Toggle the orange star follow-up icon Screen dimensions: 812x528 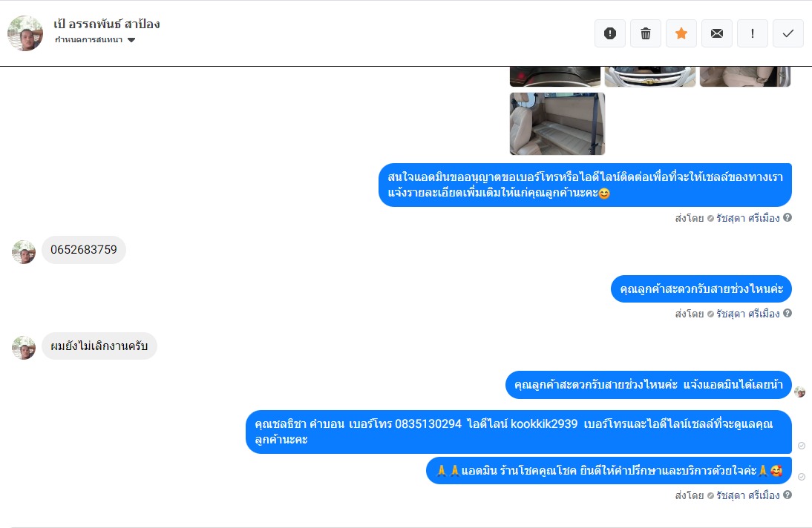[681, 33]
